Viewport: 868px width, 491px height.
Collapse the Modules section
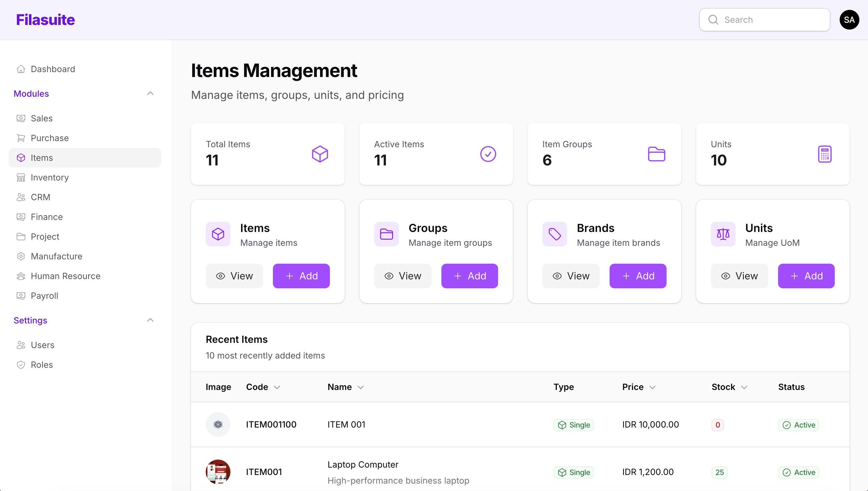(150, 93)
